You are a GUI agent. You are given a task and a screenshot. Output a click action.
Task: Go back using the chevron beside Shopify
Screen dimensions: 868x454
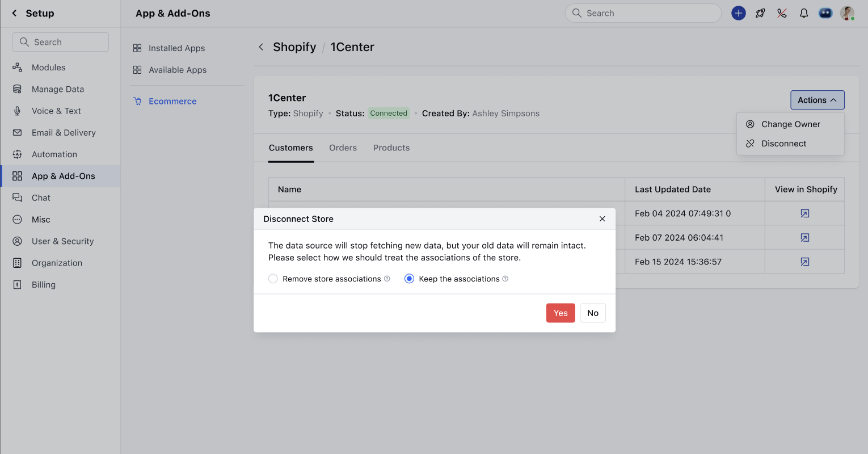261,47
